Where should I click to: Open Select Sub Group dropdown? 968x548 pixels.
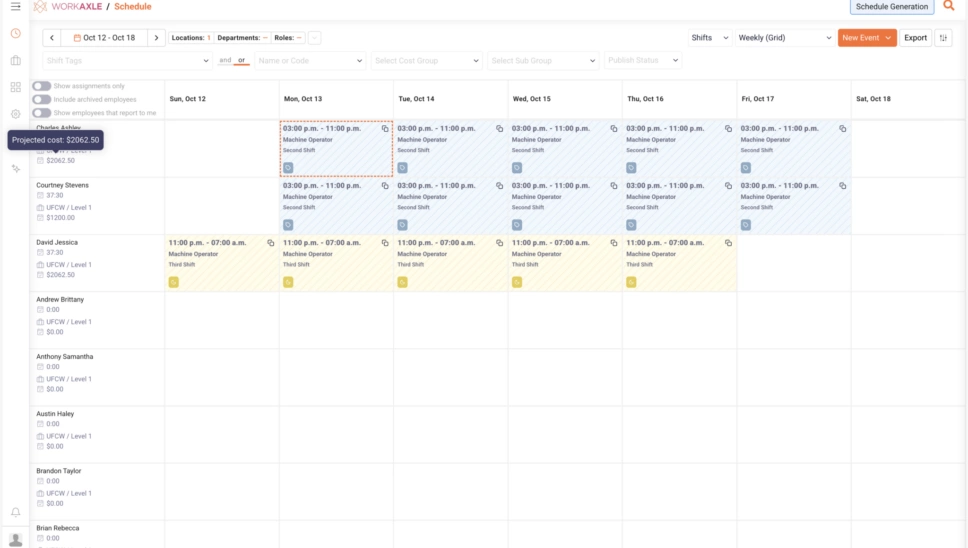tap(543, 60)
